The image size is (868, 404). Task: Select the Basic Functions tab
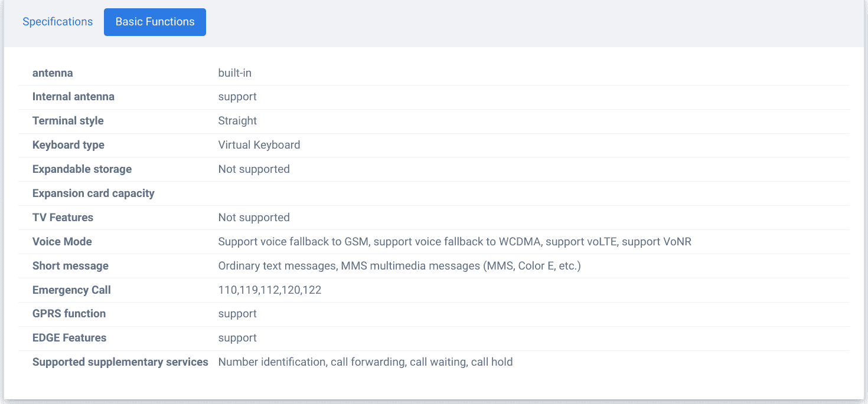tap(155, 22)
